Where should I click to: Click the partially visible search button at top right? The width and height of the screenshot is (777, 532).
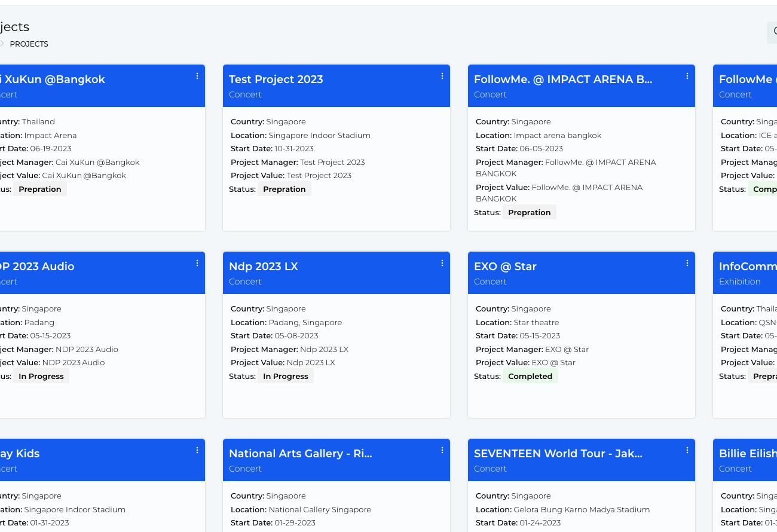[x=772, y=32]
